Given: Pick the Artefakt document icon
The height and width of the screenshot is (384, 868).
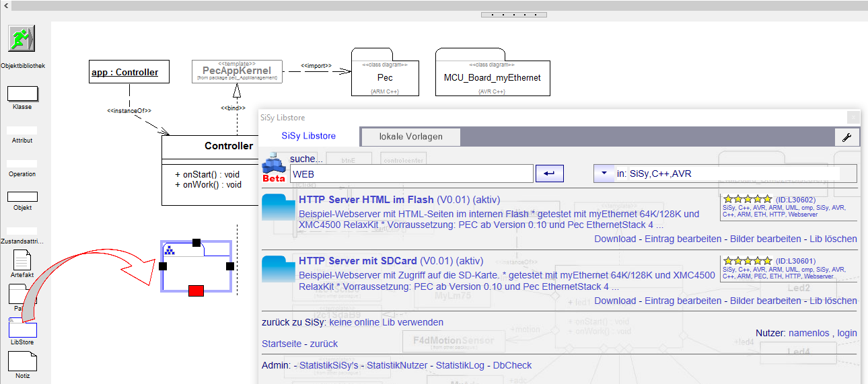Looking at the screenshot, I should pyautogui.click(x=22, y=260).
